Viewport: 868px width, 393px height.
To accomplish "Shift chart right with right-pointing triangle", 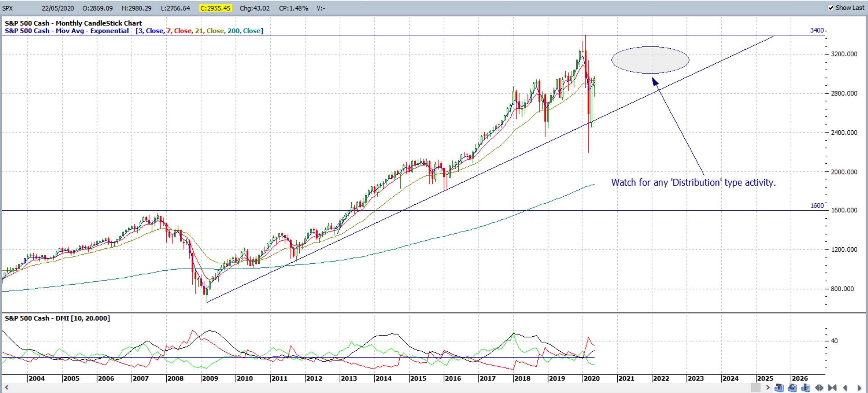I will [859, 388].
